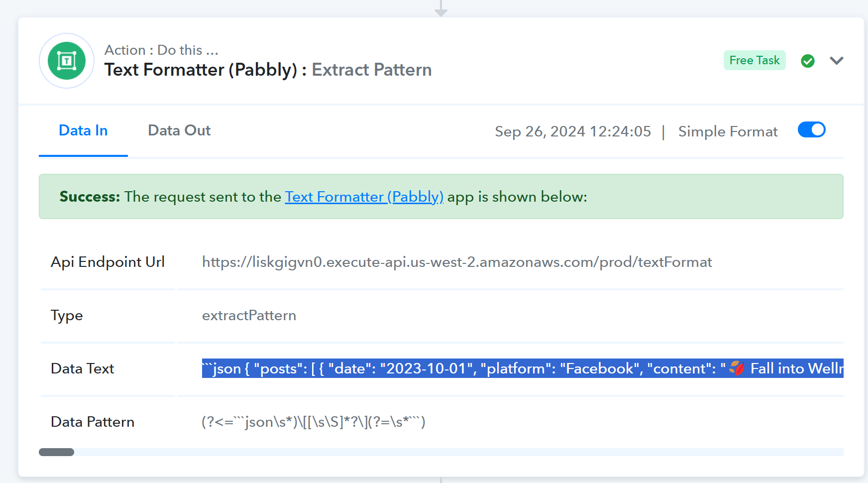Click the Data Pattern label
Viewport: 868px width, 483px height.
tap(93, 422)
